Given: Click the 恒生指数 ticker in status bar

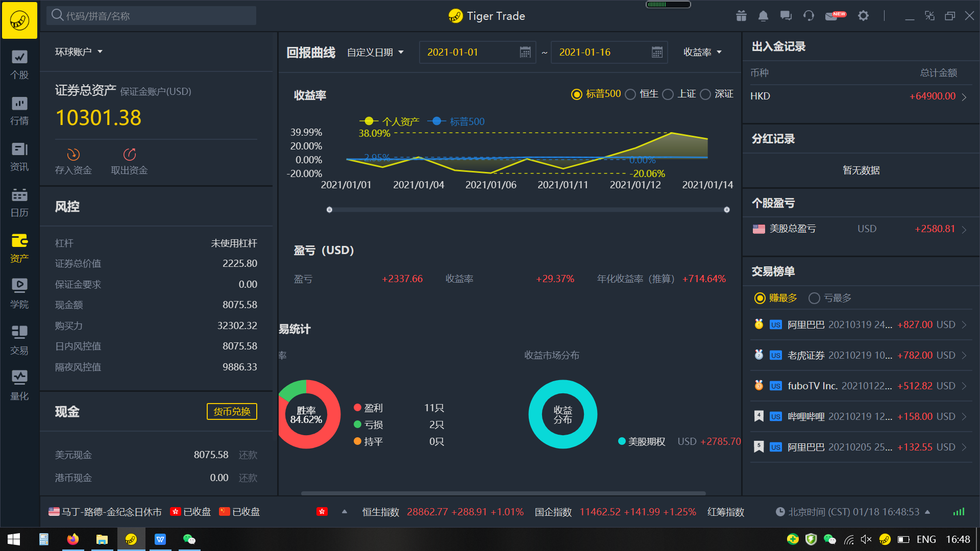Looking at the screenshot, I should 443,512.
